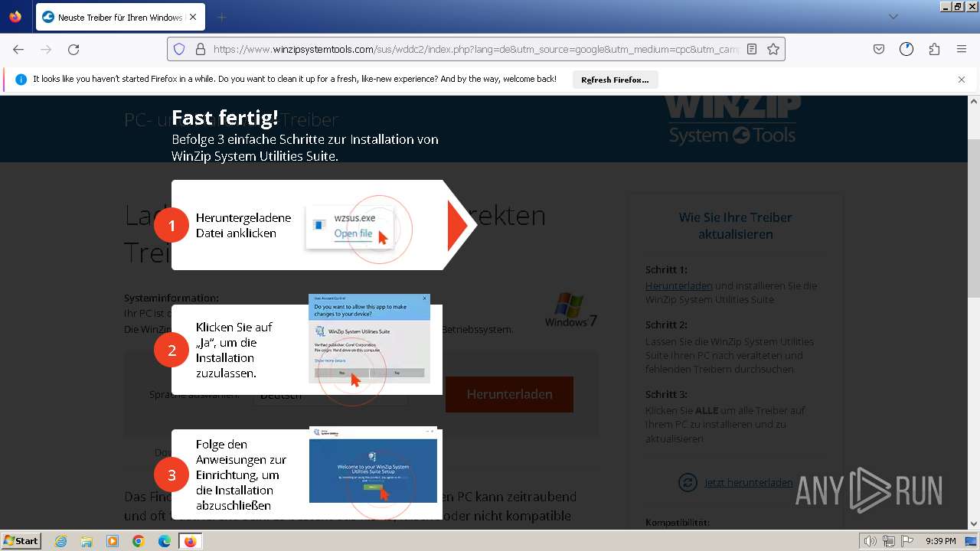The height and width of the screenshot is (551, 980).
Task: Click the volume speaker tray icon
Action: pyautogui.click(x=871, y=541)
